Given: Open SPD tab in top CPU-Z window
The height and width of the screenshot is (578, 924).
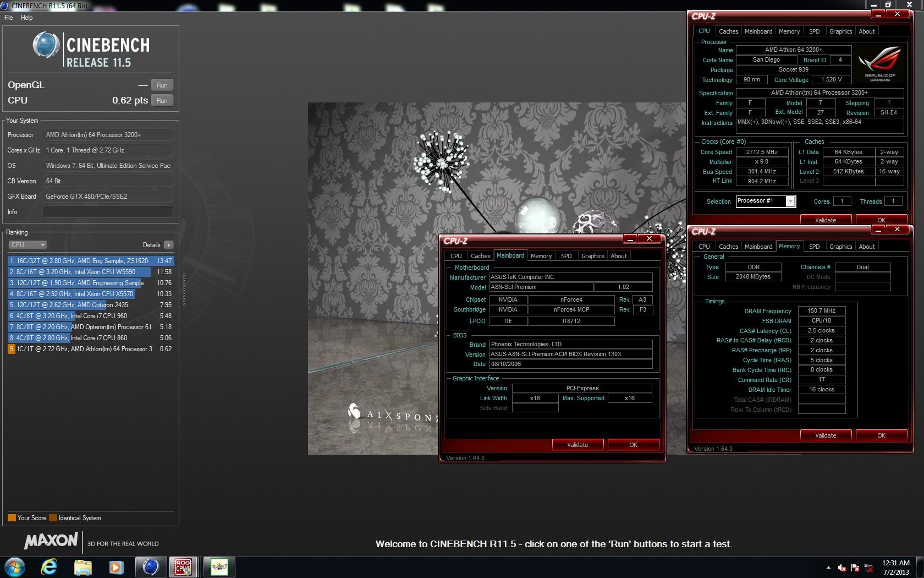Looking at the screenshot, I should (x=815, y=31).
